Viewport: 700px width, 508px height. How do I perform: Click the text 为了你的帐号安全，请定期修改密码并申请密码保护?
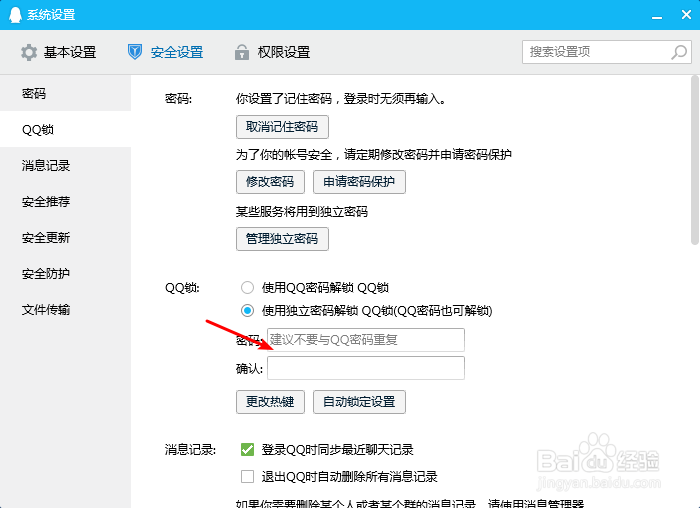point(374,154)
